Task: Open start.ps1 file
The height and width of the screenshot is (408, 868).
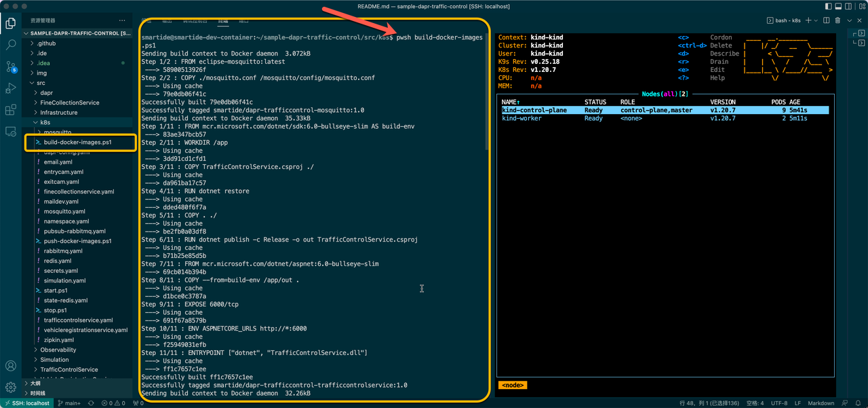Action: click(x=77, y=291)
